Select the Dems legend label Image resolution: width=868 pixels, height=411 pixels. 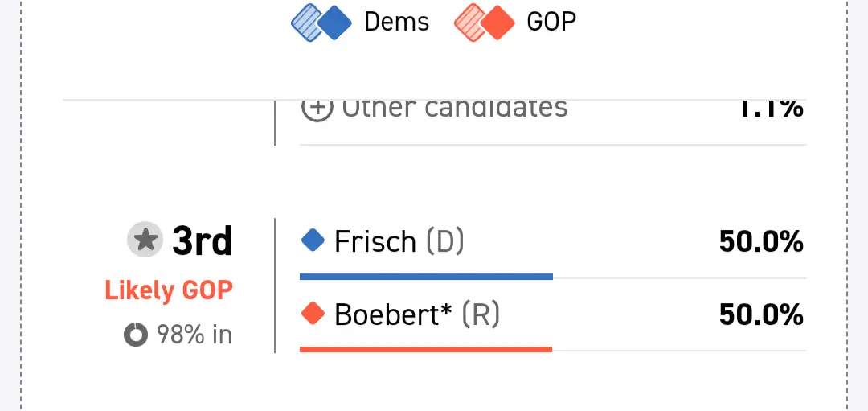[396, 23]
